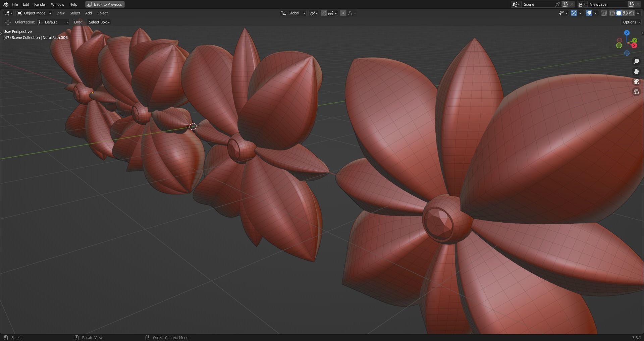Click the new scene icon
The height and width of the screenshot is (341, 644).
(x=565, y=4)
